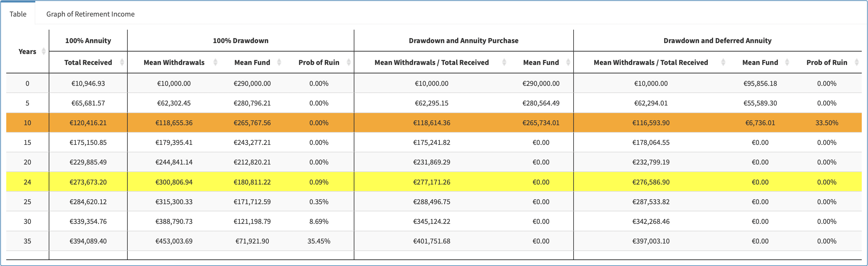The height and width of the screenshot is (266, 868).
Task: Click the 100% Drawdown group header
Action: click(x=241, y=41)
